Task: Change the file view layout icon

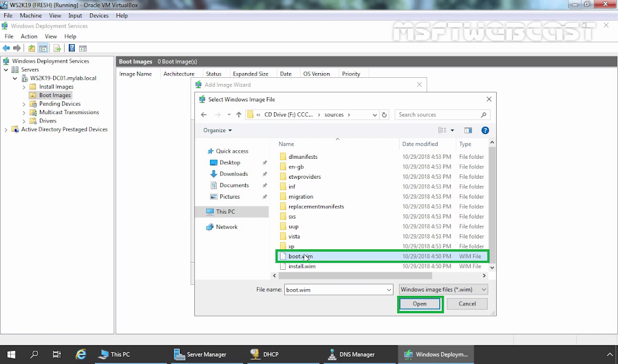Action: click(442, 130)
